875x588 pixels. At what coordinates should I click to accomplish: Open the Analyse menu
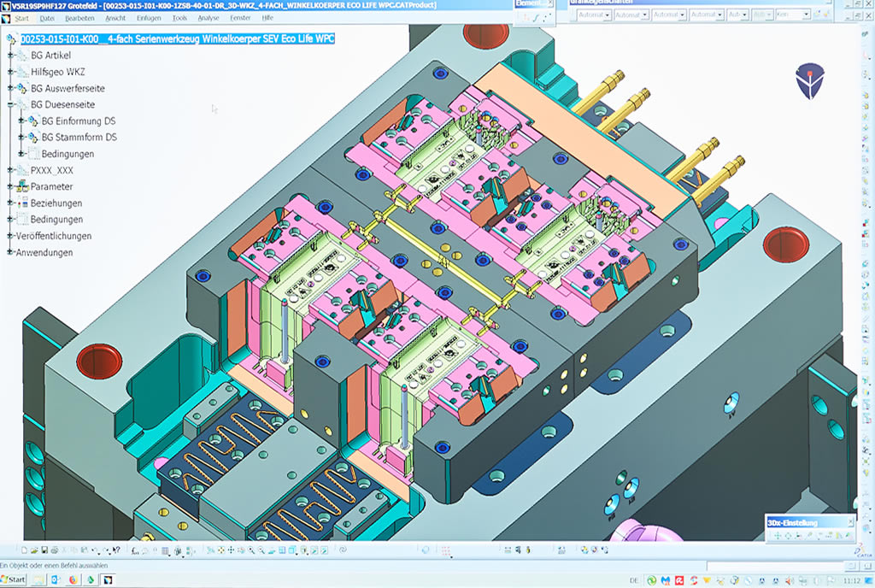(x=208, y=18)
